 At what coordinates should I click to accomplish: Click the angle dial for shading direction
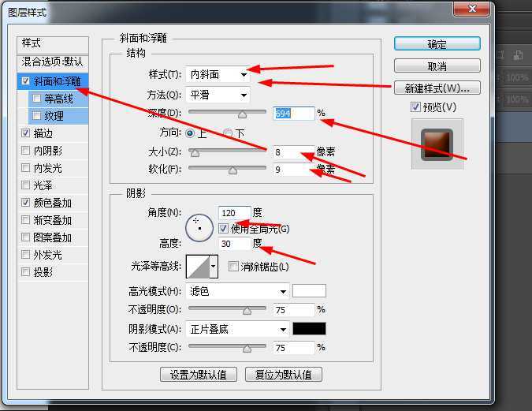pos(199,228)
